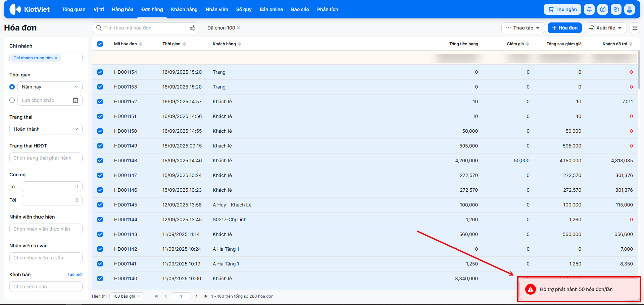Open the Hoàn thành status dropdown

pos(46,129)
